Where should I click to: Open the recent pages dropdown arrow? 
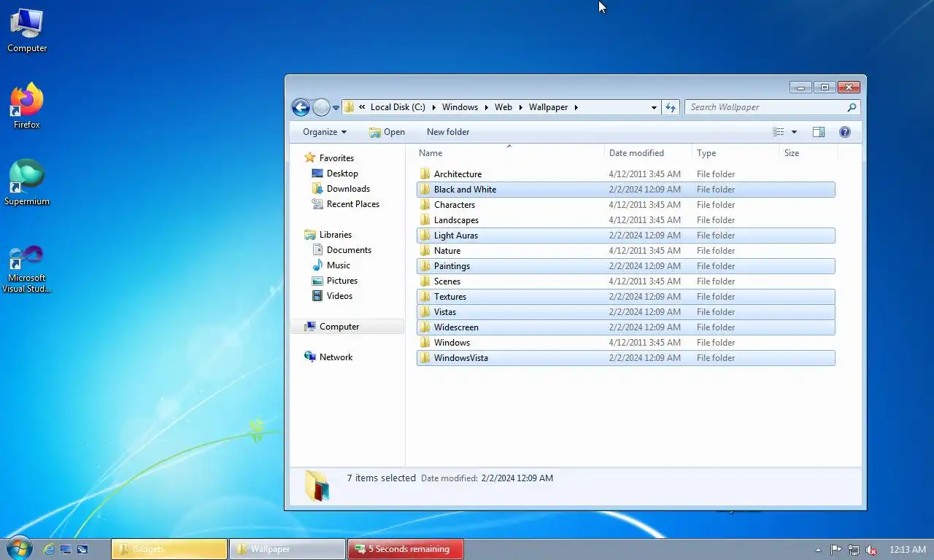(336, 108)
